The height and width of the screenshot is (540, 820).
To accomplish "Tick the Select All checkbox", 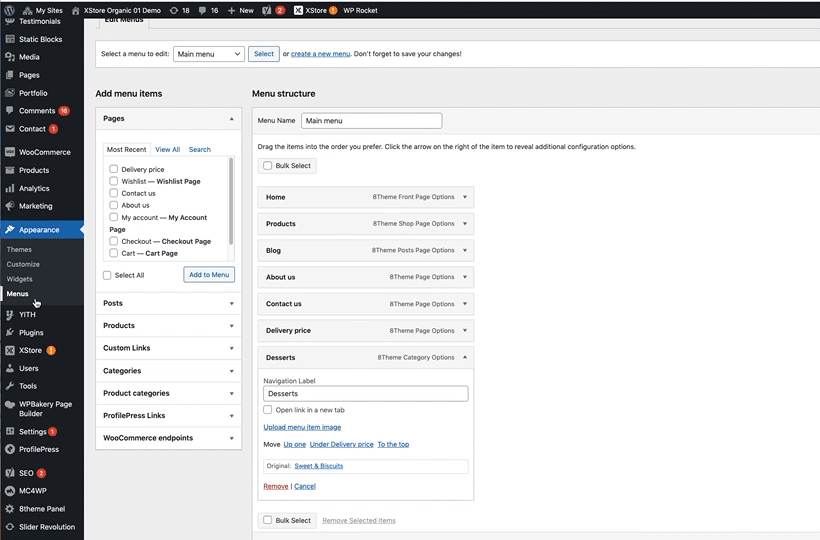I will 108,275.
